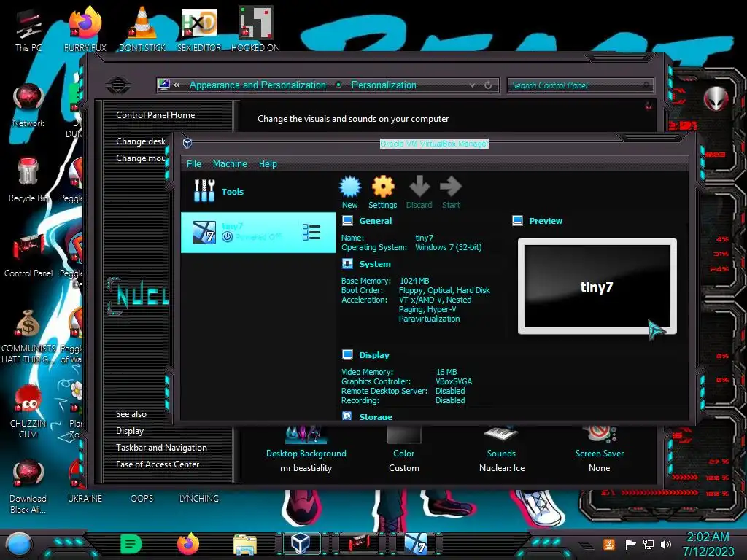Open Desktop Background settings
Screen dimensions: 747x560
(x=306, y=448)
